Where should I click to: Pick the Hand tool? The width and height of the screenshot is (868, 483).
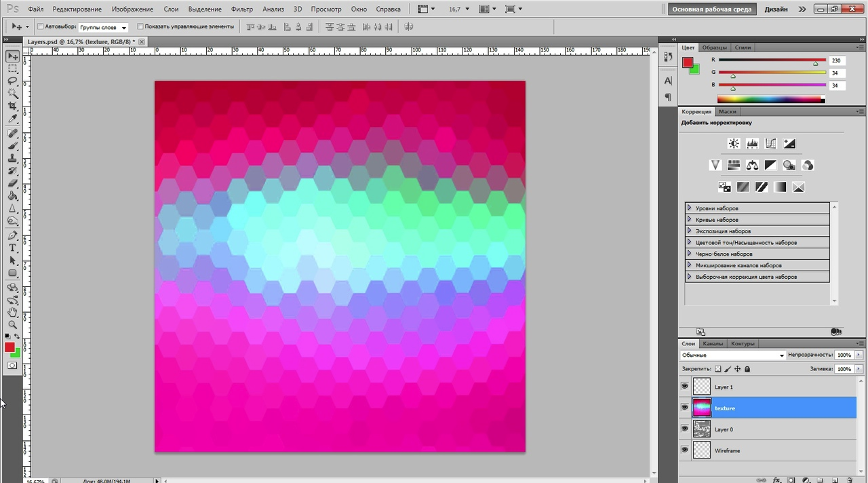point(12,313)
